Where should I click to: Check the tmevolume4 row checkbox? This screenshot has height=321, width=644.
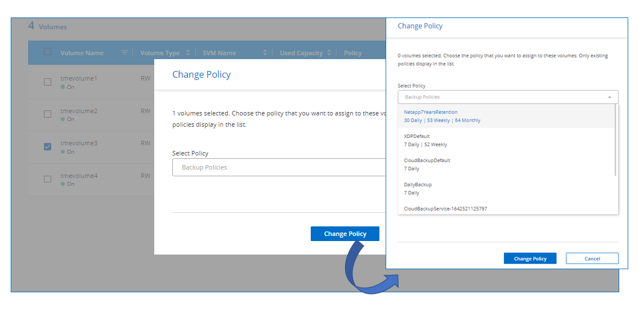coord(48,179)
